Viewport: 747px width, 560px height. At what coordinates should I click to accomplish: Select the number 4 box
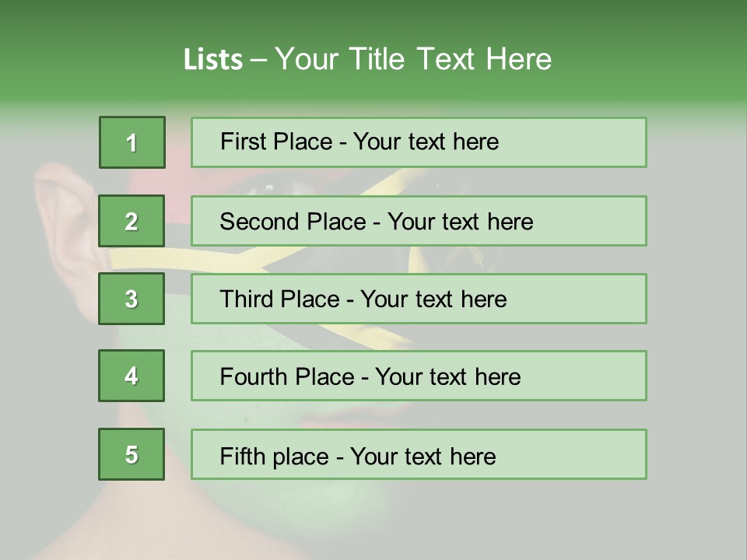click(132, 376)
